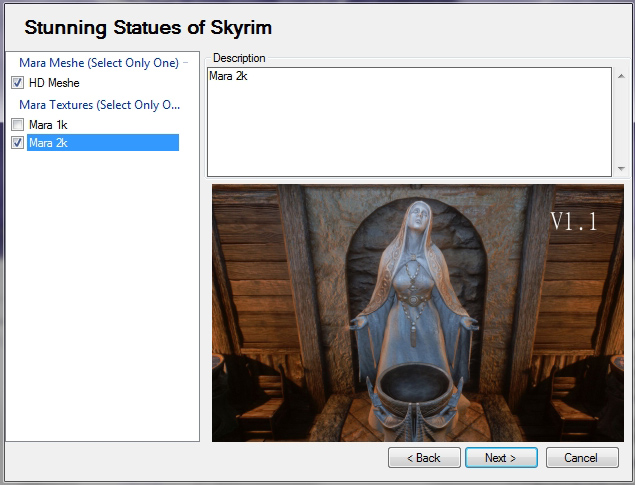Click inside the Description text box
Image resolution: width=635 pixels, height=485 pixels.
(409, 122)
